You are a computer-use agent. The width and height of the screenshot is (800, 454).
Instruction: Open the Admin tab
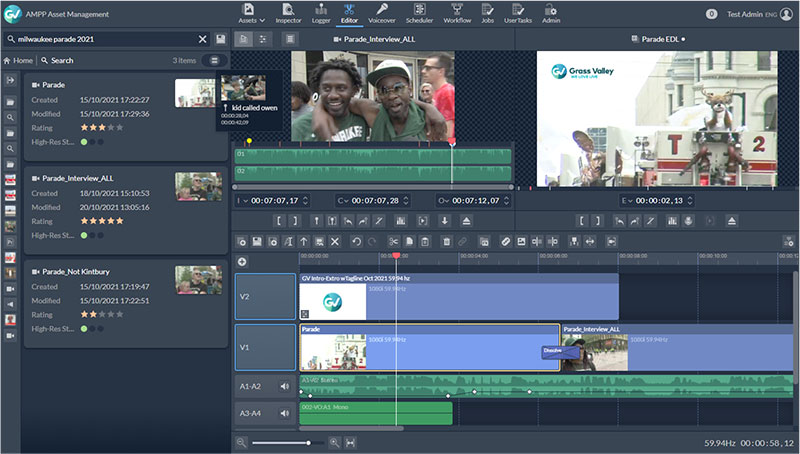551,14
